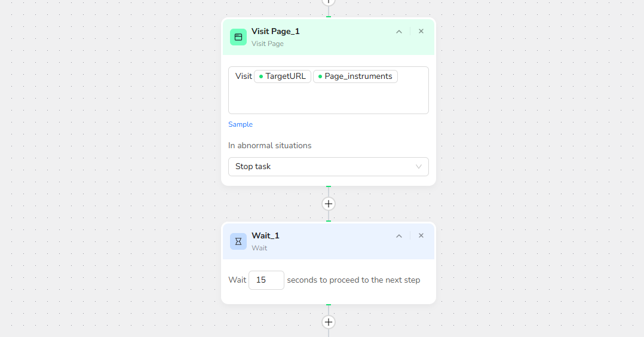Select the Wait_1 title text
The width and height of the screenshot is (644, 337).
pyautogui.click(x=265, y=235)
